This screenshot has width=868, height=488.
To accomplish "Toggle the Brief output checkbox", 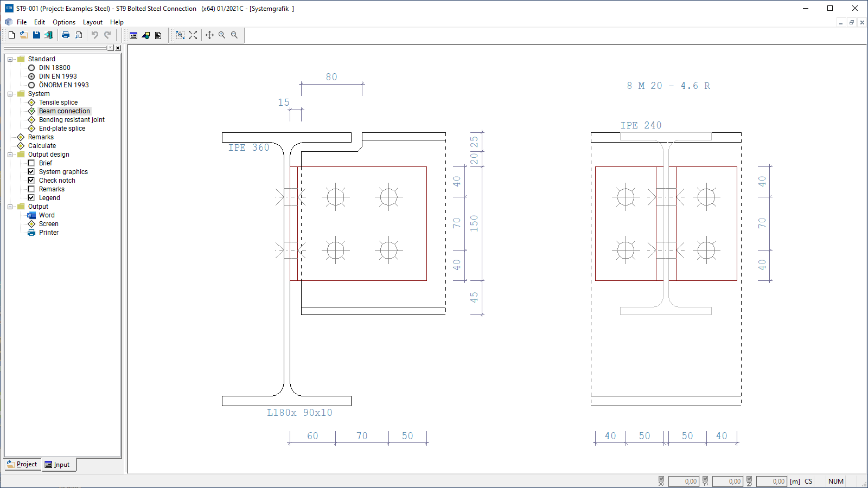I will coord(31,163).
